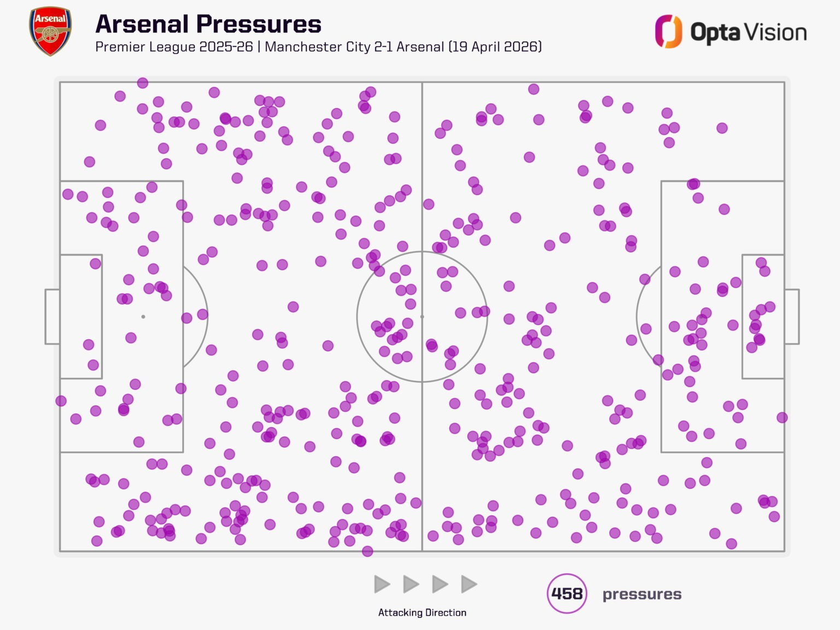Click the "Premier League 2025-26" text
Screen dimensions: 840x630
tap(174, 47)
